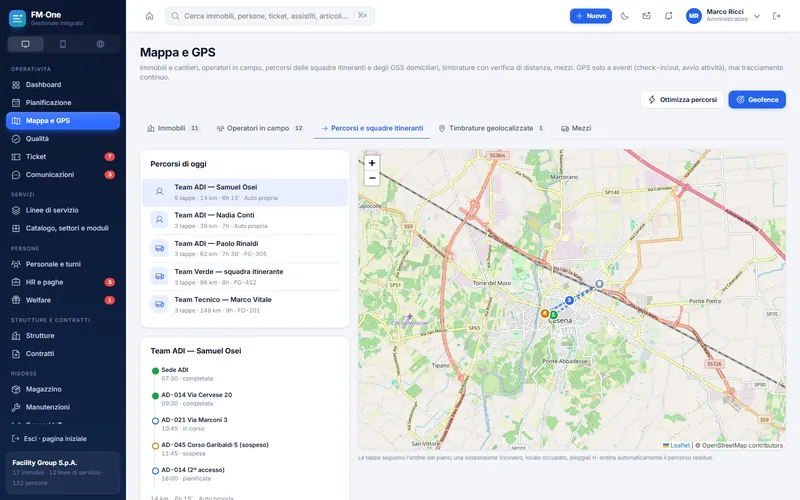The height and width of the screenshot is (500, 800).
Task: Open Dashboard in sidebar
Action: tap(63, 85)
